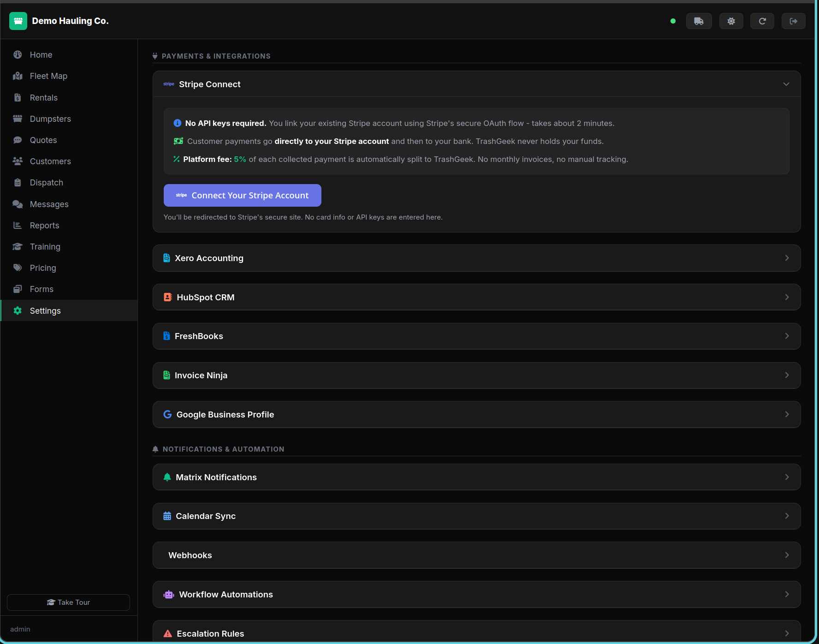Open the settings gear icon in the header

click(731, 21)
